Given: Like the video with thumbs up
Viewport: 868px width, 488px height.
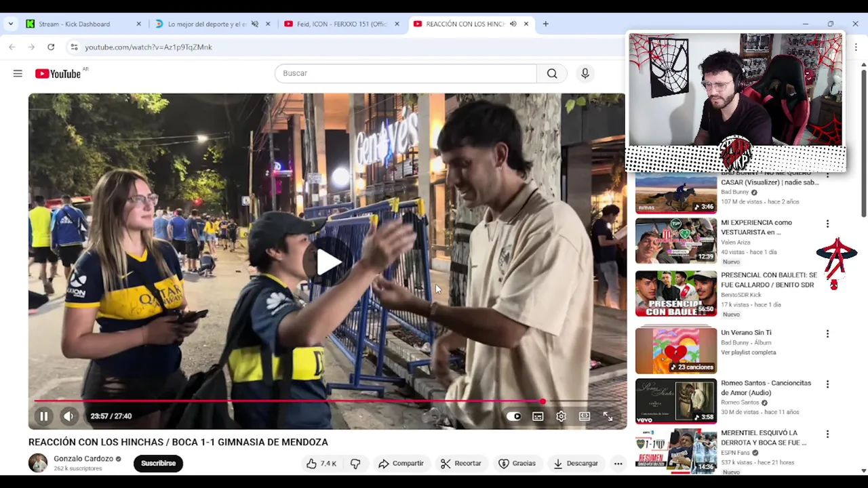Looking at the screenshot, I should coord(321,464).
